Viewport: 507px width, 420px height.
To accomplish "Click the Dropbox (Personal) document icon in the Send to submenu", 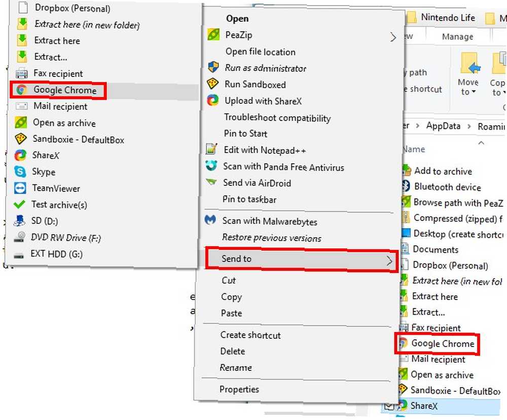I will [x=23, y=8].
